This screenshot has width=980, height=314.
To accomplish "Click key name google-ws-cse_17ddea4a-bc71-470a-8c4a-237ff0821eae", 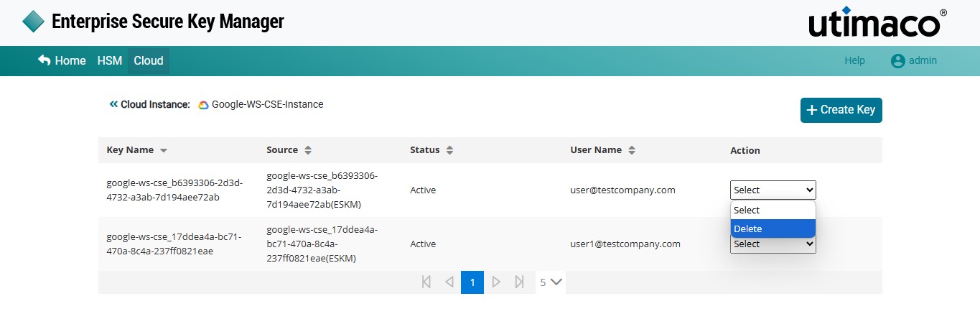I will point(174,244).
